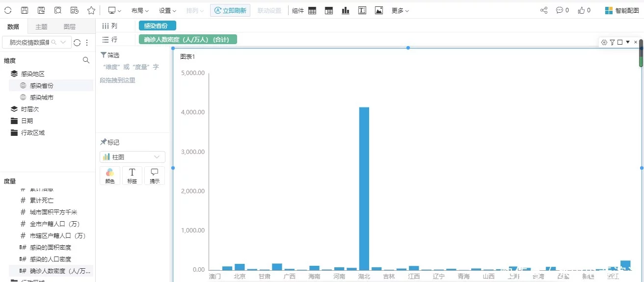
Task: Click the preview magnifier icon in toolbar
Action: point(58,10)
